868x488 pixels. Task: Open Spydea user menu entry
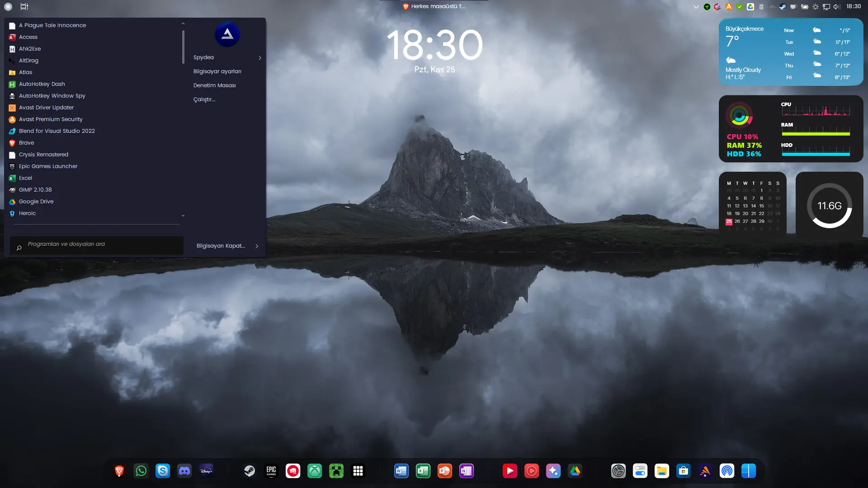point(203,57)
